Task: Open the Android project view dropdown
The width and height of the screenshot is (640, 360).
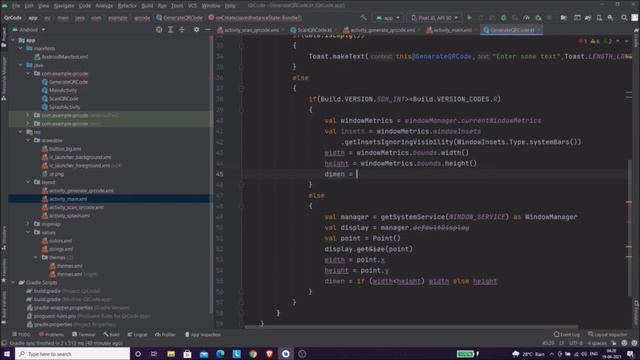Action: point(29,29)
